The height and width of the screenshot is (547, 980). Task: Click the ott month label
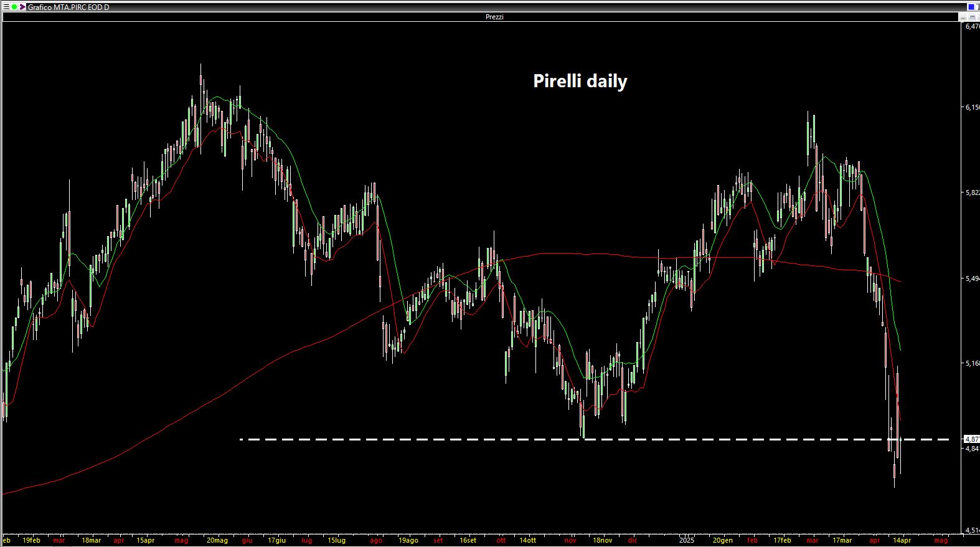(501, 540)
